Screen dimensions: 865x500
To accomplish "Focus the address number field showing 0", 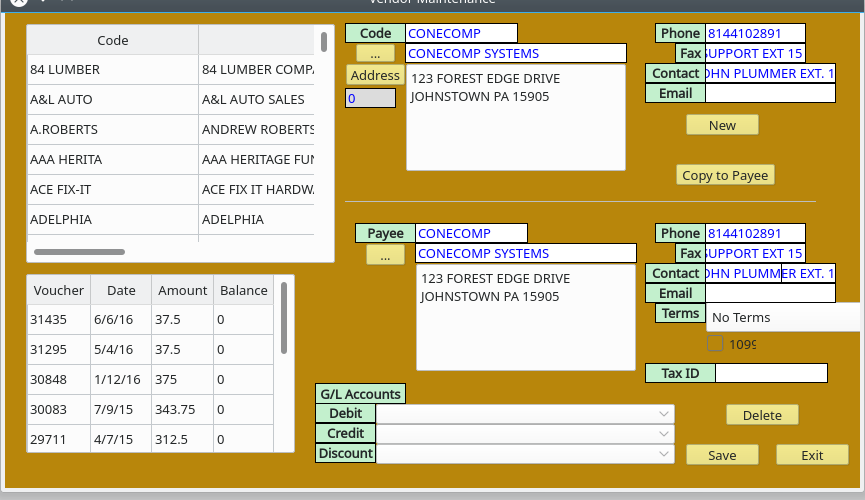I will (370, 98).
